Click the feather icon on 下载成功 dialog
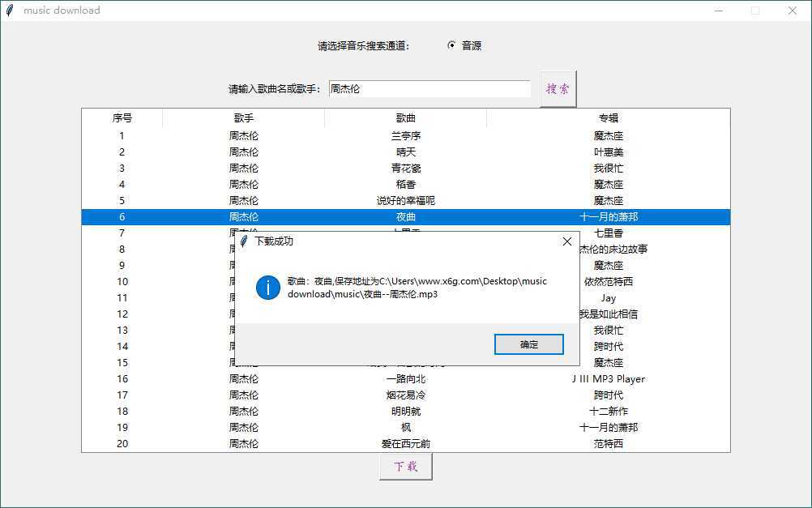This screenshot has width=812, height=508. point(245,241)
